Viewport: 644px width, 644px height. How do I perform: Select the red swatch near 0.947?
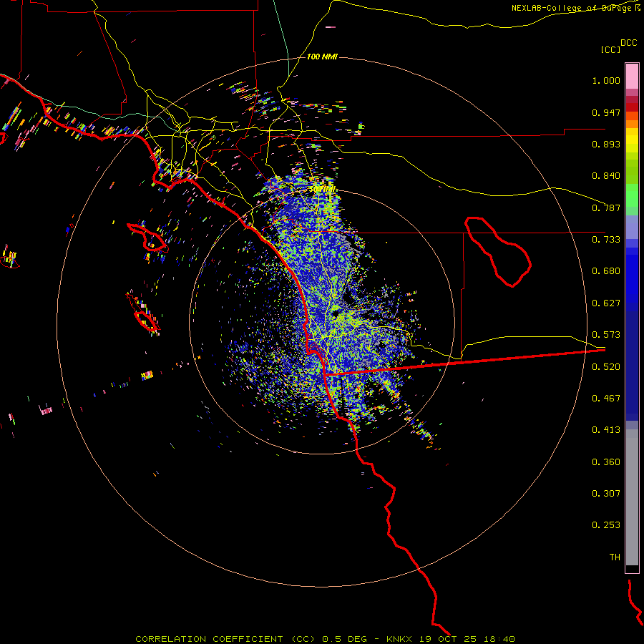tap(632, 107)
